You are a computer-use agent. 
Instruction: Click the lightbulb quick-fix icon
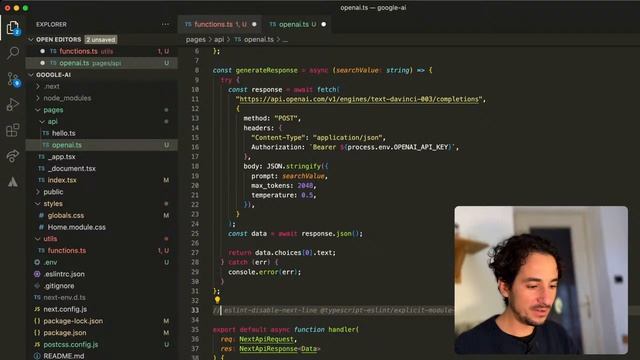point(217,300)
